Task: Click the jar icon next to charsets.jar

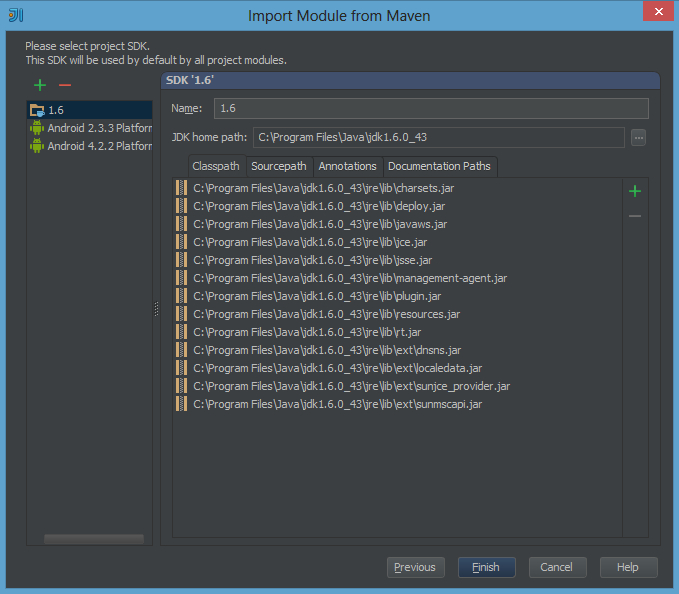Action: click(181, 188)
